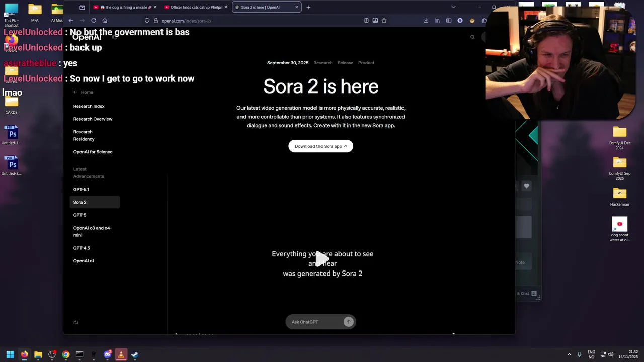Click the Release tag near the date
Viewport: 644px width, 362px height.
coord(345,63)
